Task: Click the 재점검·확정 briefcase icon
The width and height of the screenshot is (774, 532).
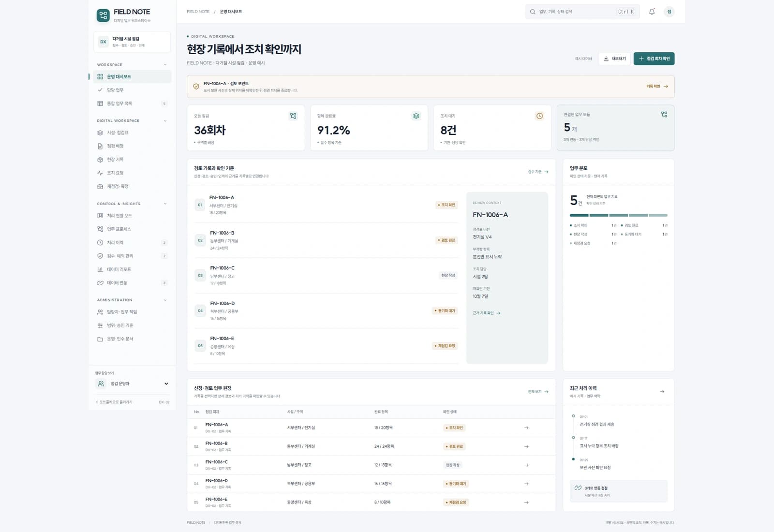Action: point(100,186)
